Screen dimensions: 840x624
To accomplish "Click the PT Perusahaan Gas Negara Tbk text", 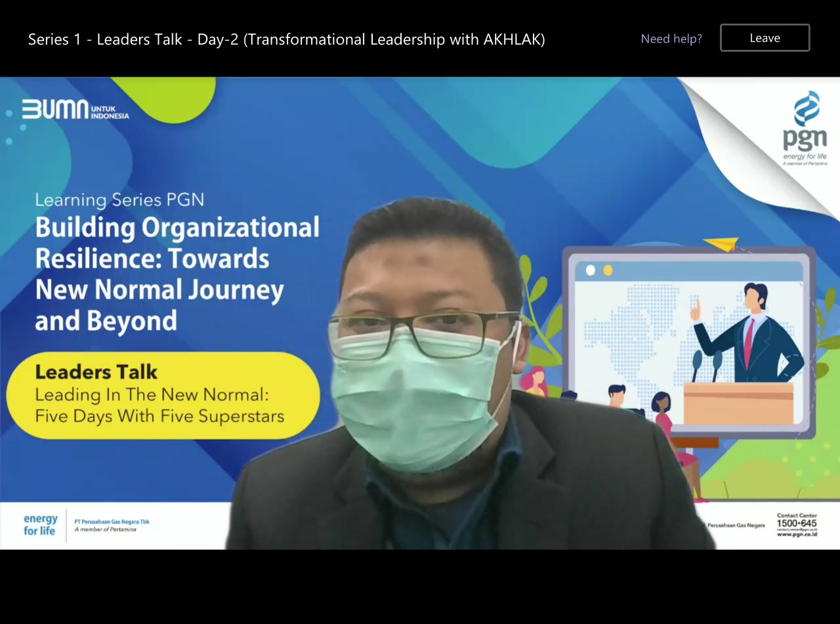I will [112, 522].
